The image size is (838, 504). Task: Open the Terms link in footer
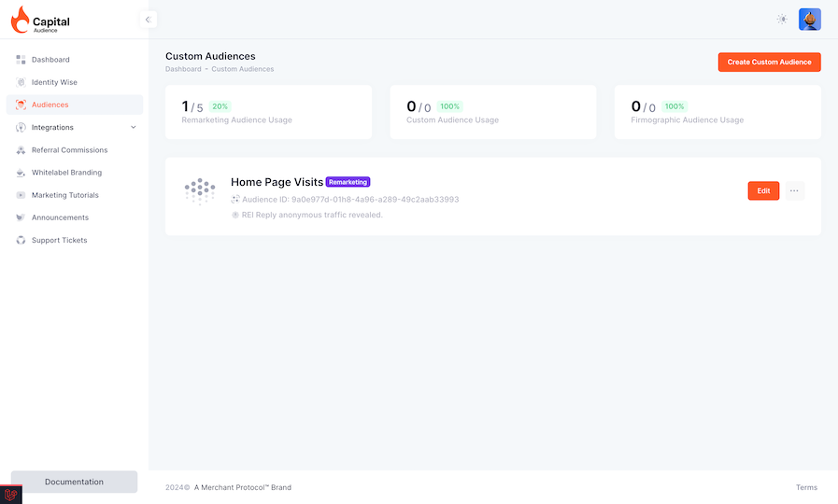(806, 487)
